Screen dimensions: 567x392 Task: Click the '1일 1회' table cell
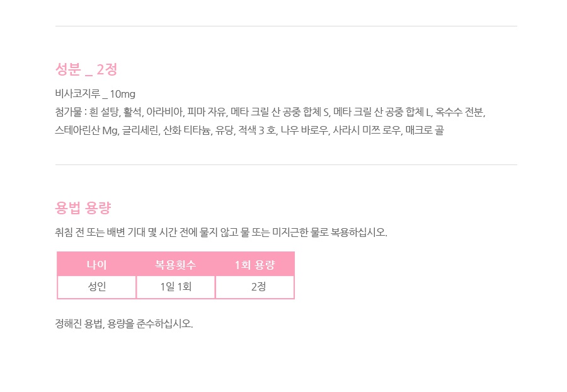176,287
